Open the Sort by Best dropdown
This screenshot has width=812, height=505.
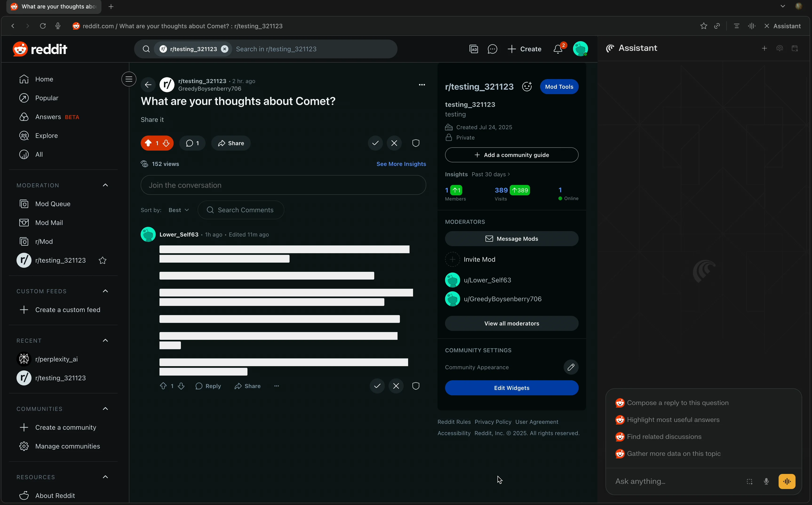point(179,210)
